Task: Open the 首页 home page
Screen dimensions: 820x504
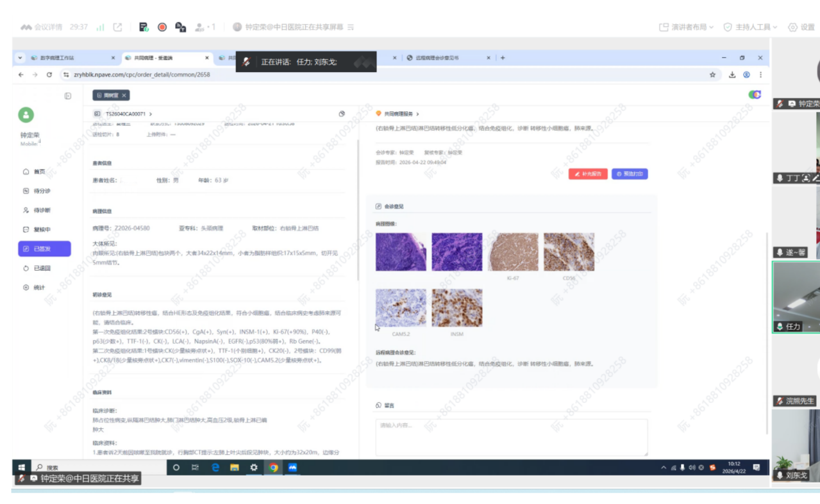Action: coord(39,172)
